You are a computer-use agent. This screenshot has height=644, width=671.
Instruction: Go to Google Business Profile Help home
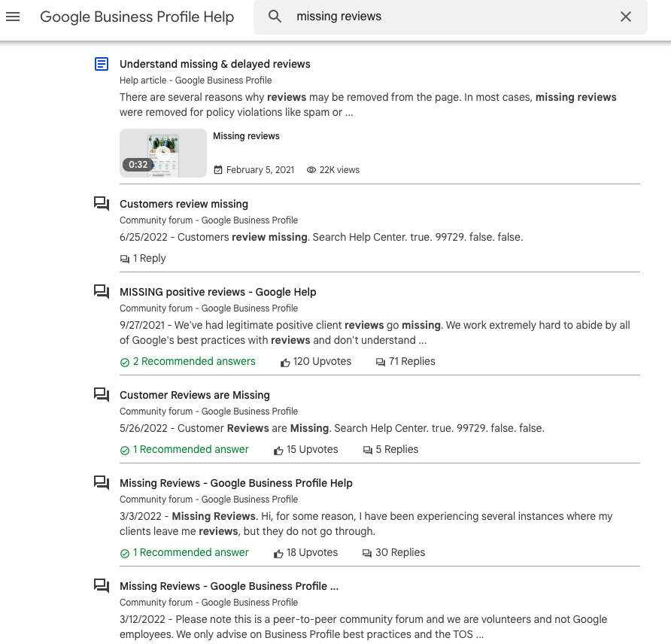(137, 17)
